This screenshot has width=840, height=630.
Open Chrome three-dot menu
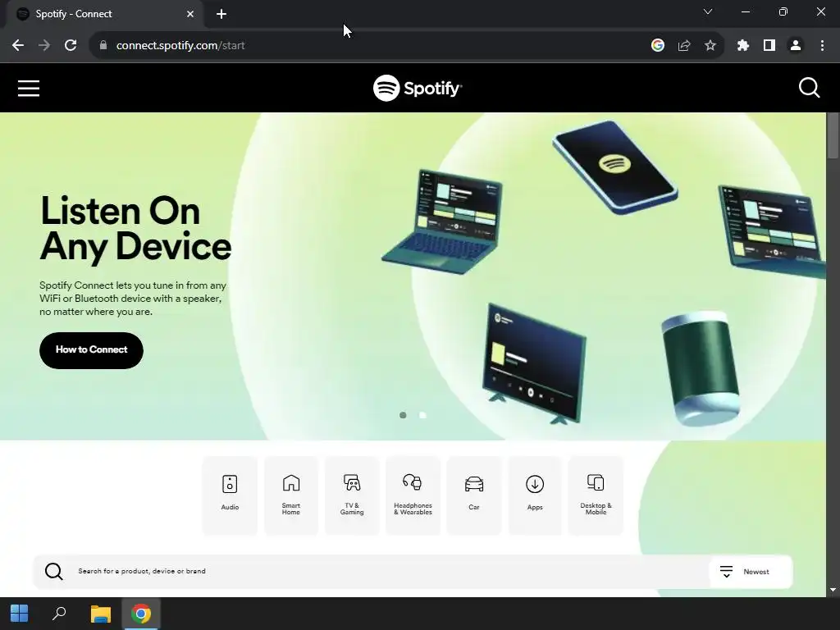822,46
